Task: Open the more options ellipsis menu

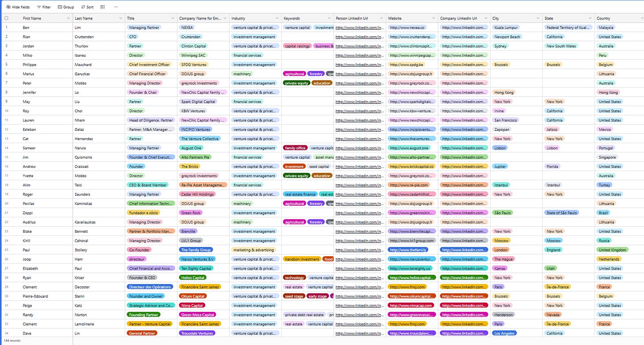Action: [x=116, y=7]
